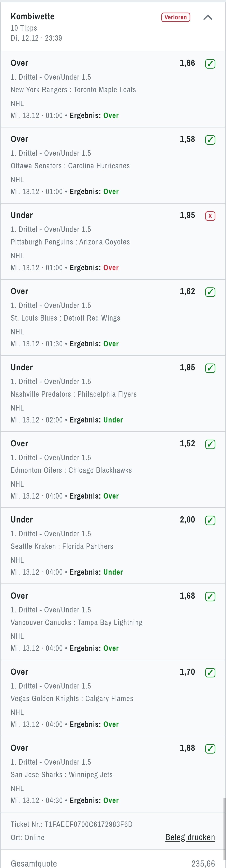This screenshot has width=226, height=868.
Task: Click green check icon for Kraken–Panthers tip
Action: pyautogui.click(x=210, y=521)
